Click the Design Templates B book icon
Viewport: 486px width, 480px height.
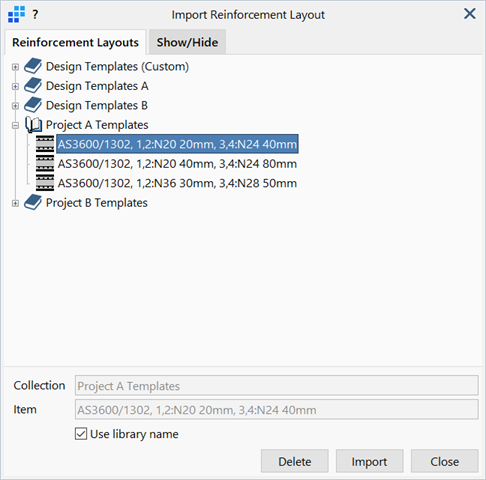click(33, 105)
